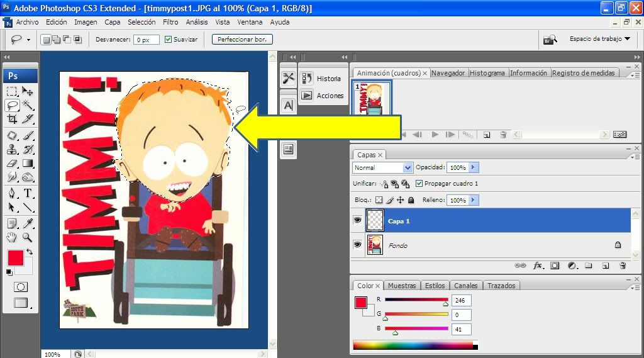The width and height of the screenshot is (644, 358).
Task: Open the Capas panel options menu
Action: 635,157
